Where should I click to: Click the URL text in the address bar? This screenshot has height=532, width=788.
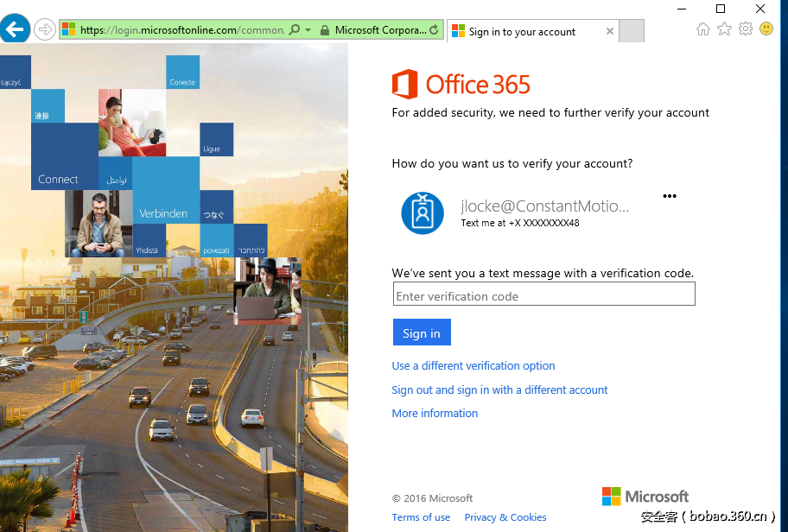(x=182, y=30)
